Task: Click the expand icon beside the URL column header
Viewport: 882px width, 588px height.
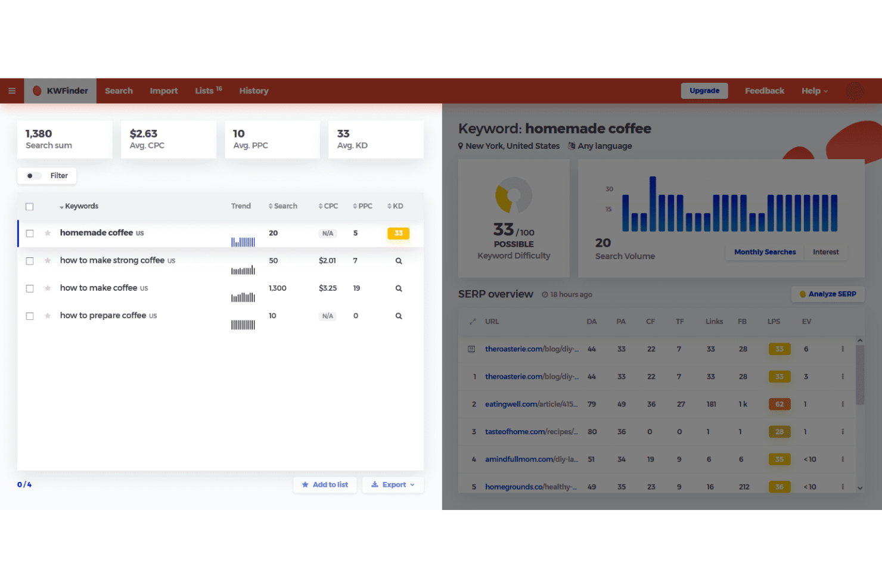Action: (x=473, y=322)
